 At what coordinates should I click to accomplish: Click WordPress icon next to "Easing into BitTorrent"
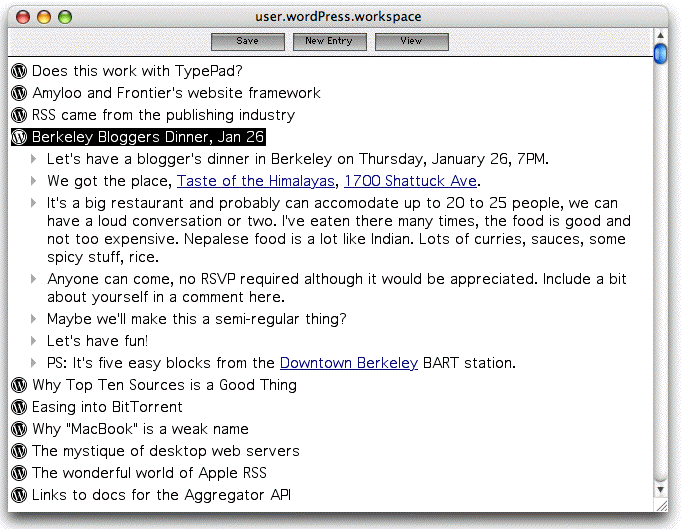19,407
